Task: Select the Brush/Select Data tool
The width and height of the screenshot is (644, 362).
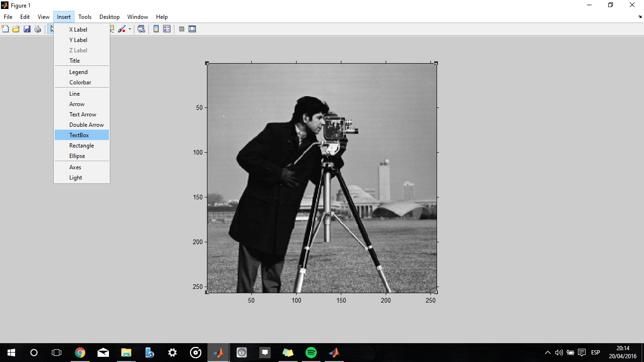Action: click(x=121, y=29)
